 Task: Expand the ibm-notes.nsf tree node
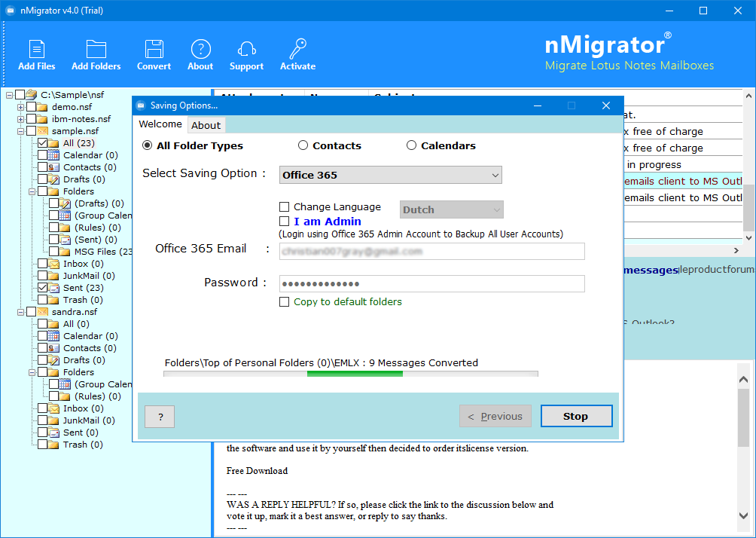pos(21,119)
